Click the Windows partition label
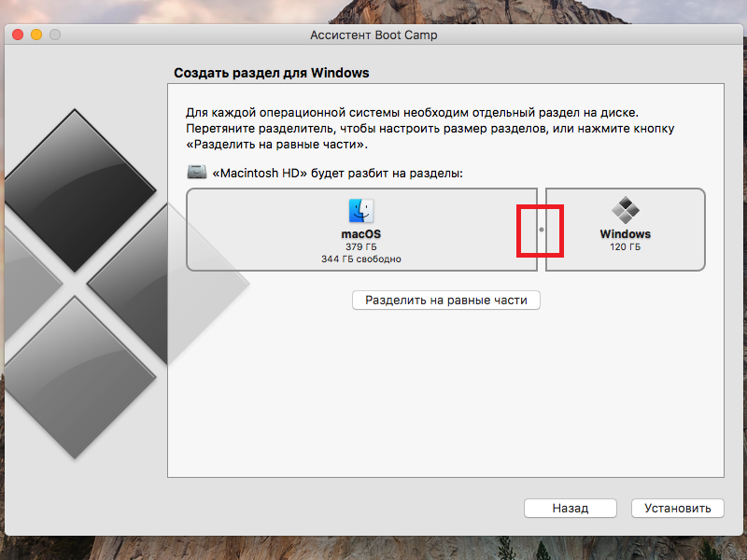The image size is (747, 560). tap(625, 234)
